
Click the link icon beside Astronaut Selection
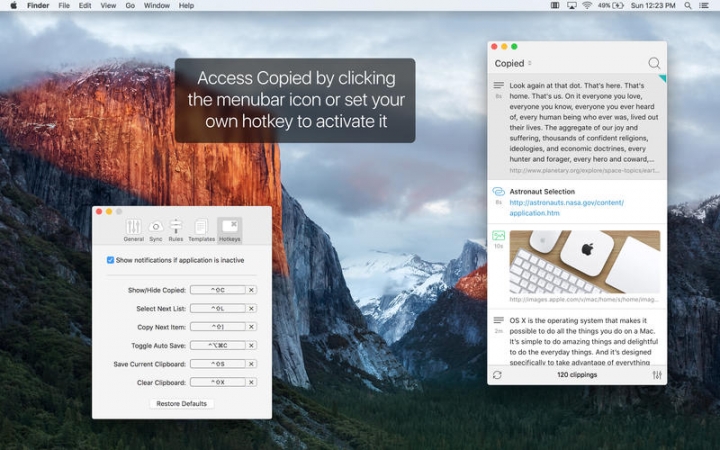point(498,191)
